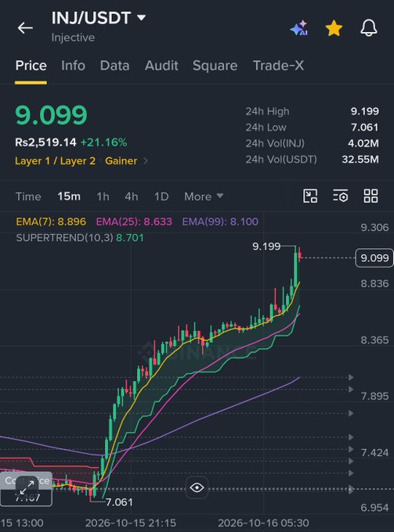Open the AI sparkle assistant icon

pos(299,28)
